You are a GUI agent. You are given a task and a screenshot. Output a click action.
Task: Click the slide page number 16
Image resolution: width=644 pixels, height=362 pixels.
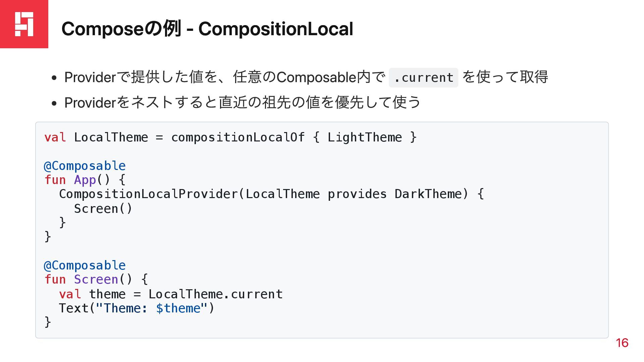coord(622,343)
